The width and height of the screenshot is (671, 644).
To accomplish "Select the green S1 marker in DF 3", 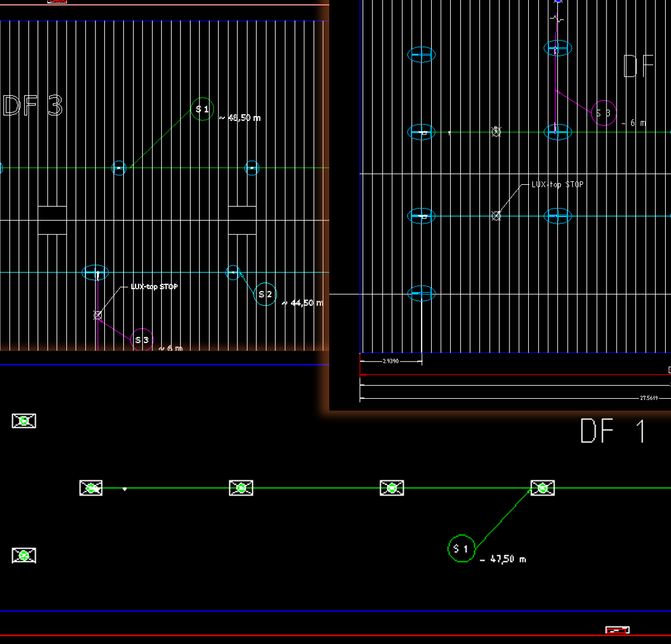I will point(203,109).
